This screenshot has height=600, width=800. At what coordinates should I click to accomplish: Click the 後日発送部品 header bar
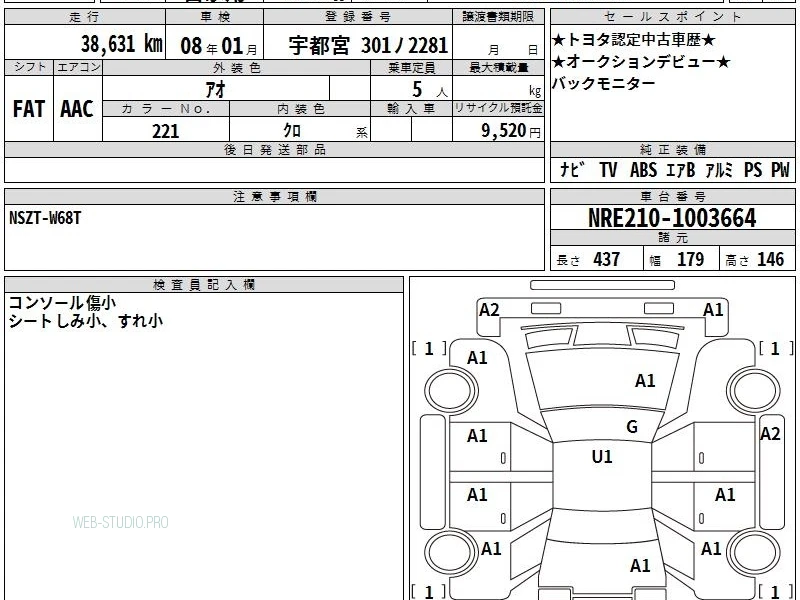pyautogui.click(x=274, y=150)
